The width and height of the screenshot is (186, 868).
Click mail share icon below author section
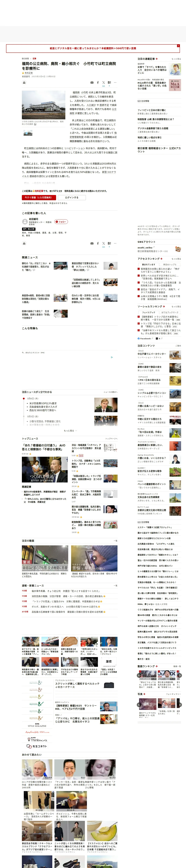(92, 243)
